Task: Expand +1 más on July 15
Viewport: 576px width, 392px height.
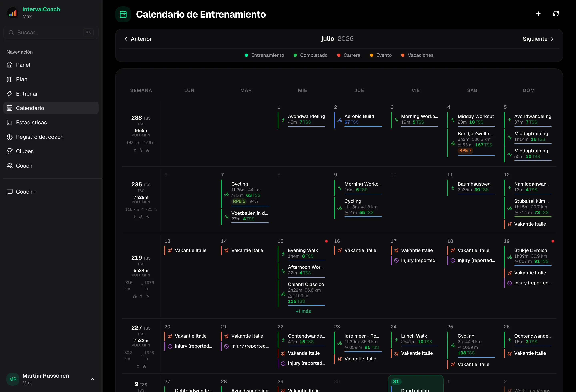Action: tap(303, 311)
